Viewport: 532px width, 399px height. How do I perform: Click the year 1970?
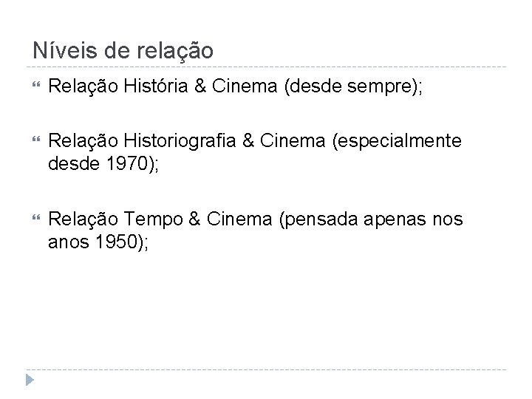pyautogui.click(x=126, y=163)
